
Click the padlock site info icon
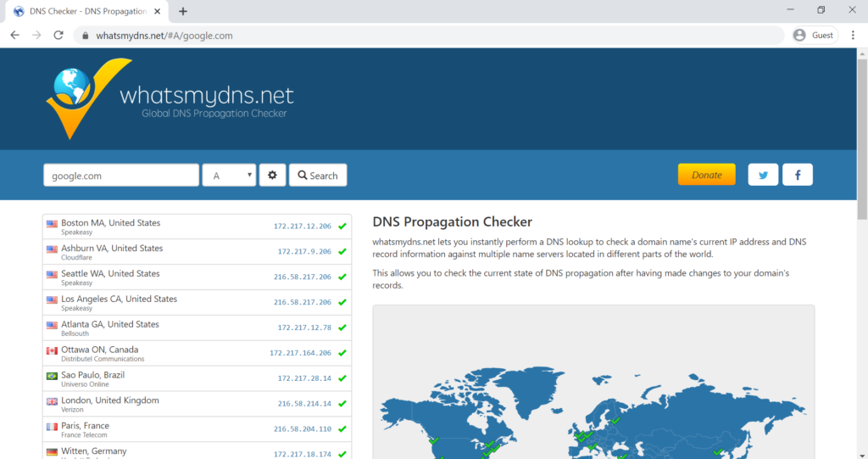(85, 36)
